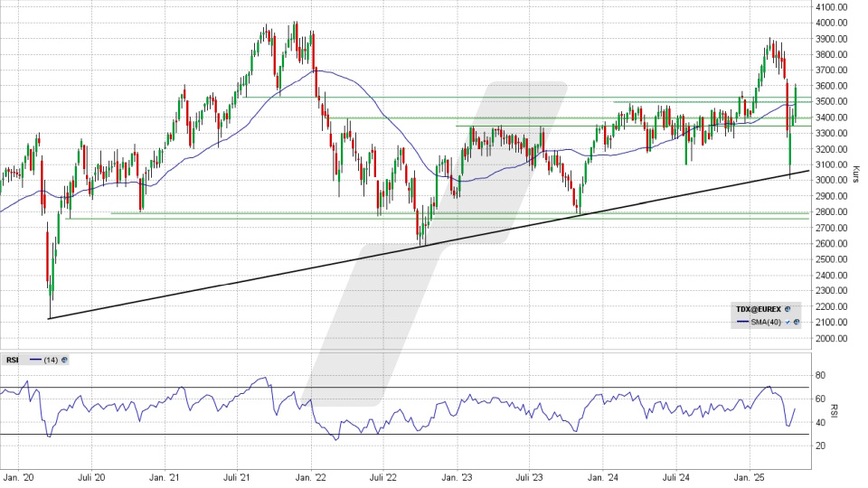
Task: Click the 3900.00 price axis label
Action: coord(832,39)
